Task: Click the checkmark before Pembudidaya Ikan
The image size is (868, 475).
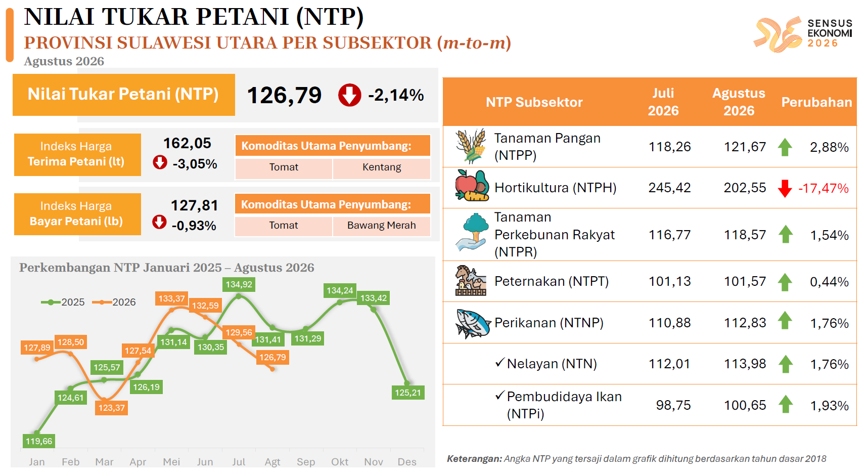Action: 500,396
